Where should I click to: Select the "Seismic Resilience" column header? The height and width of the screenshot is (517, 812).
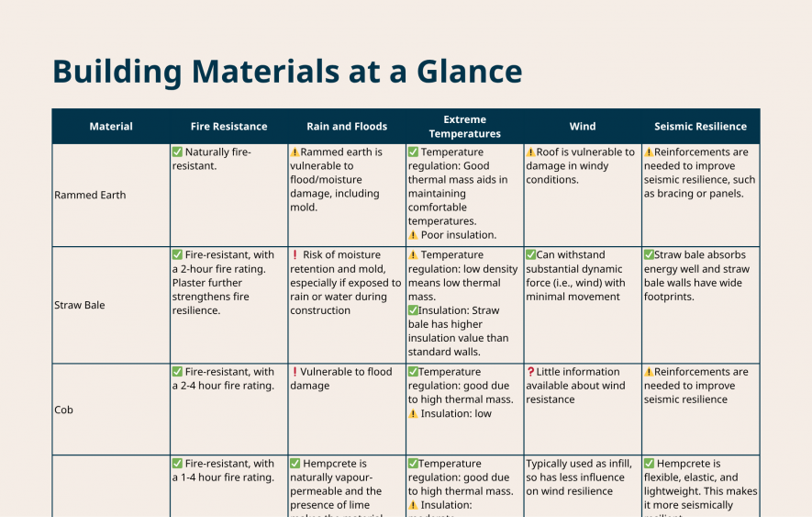pos(700,127)
